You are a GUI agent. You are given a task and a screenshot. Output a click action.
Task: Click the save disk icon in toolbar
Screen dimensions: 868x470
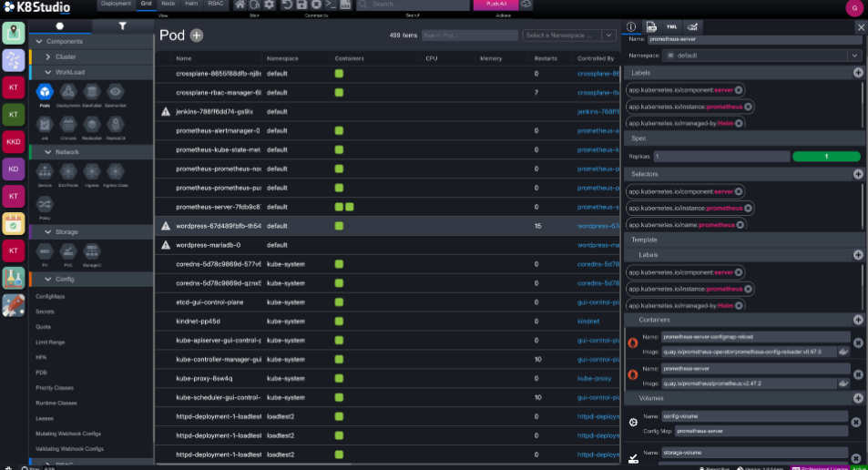pos(302,5)
